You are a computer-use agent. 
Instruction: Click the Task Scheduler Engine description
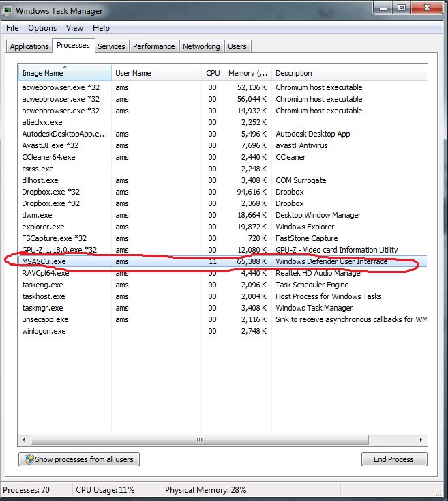pyautogui.click(x=312, y=285)
